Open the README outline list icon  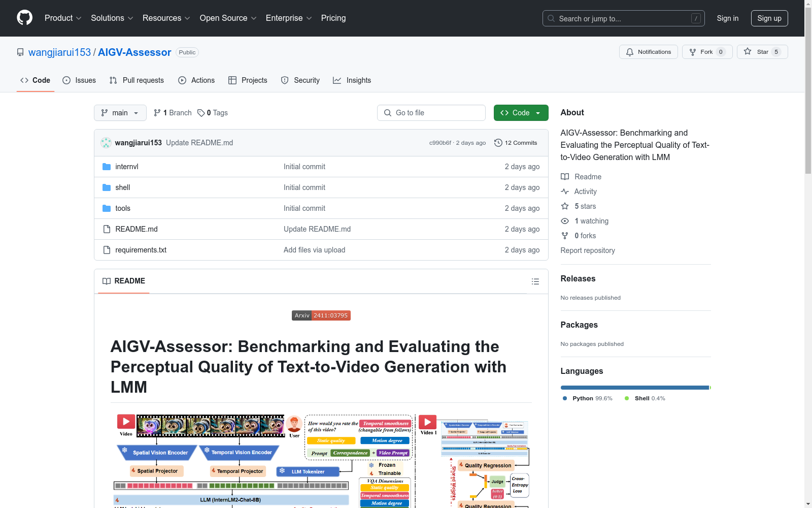tap(535, 281)
